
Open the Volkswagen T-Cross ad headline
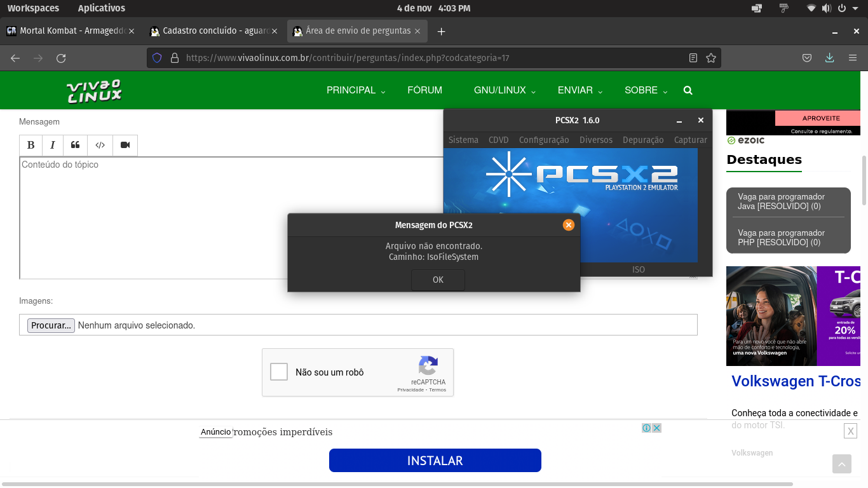[x=796, y=381]
